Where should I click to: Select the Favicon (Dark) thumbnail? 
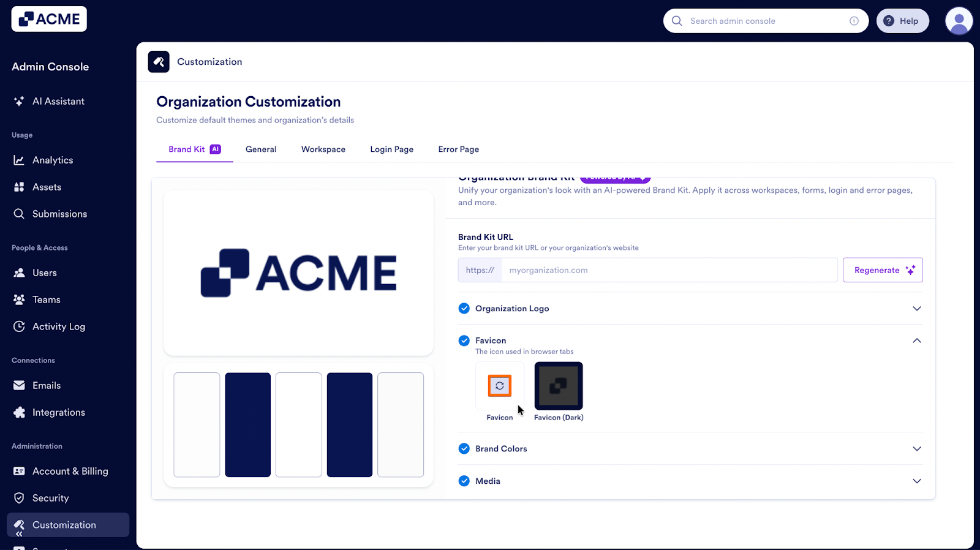(559, 386)
